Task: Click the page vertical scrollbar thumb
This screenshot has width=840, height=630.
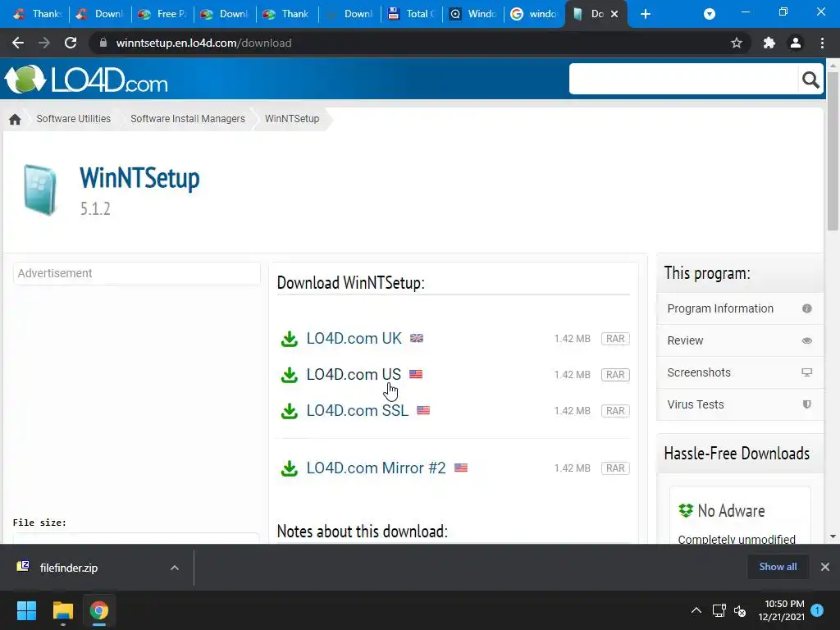Action: click(x=833, y=151)
